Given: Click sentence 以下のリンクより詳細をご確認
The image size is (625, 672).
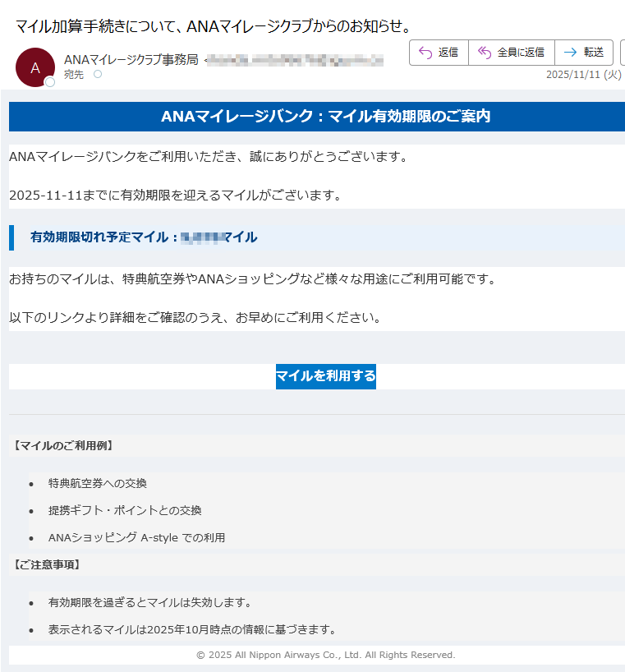Looking at the screenshot, I should [x=195, y=318].
